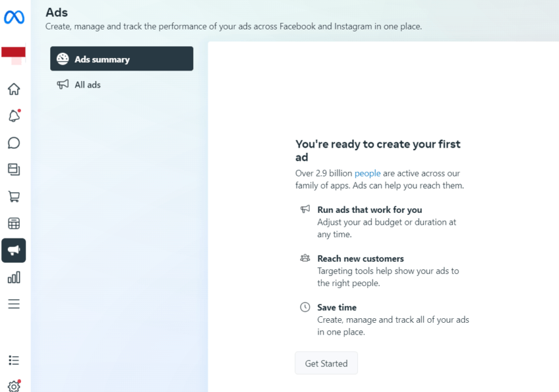The height and width of the screenshot is (392, 559).
Task: Open the Billing icon in the sidebar
Action: tap(14, 223)
